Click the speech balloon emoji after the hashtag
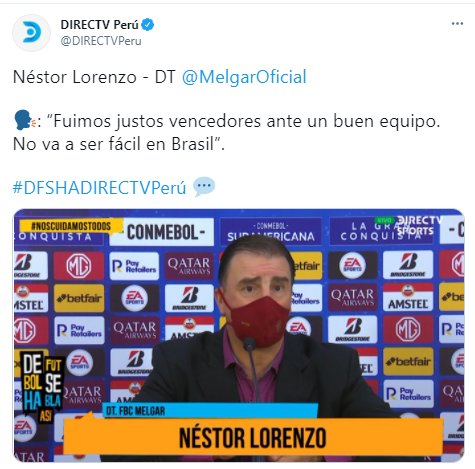This screenshot has height=469, width=475. click(x=204, y=187)
